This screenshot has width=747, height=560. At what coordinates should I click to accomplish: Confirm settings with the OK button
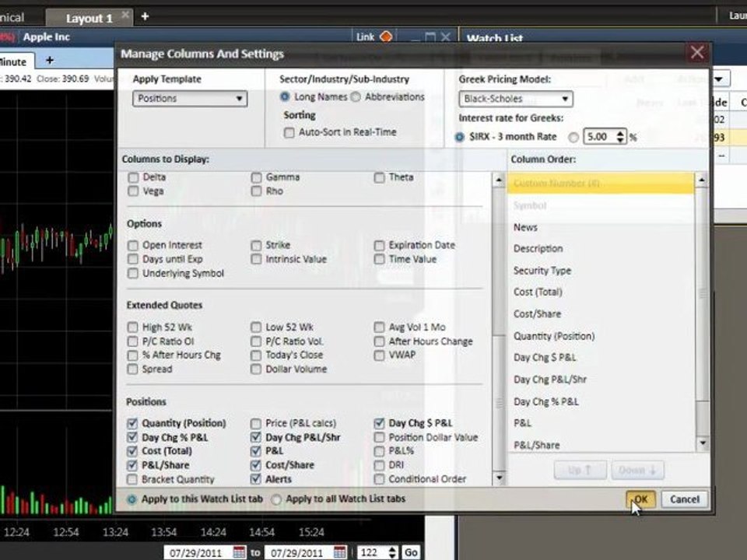click(640, 499)
